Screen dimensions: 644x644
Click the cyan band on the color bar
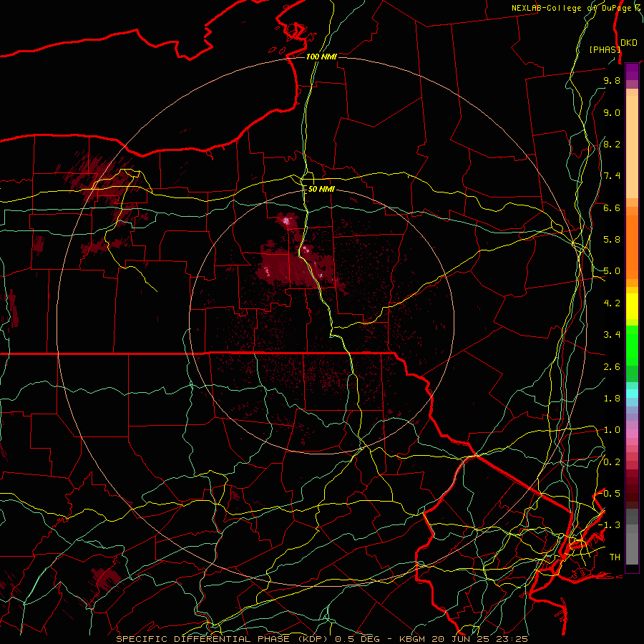coord(632,394)
